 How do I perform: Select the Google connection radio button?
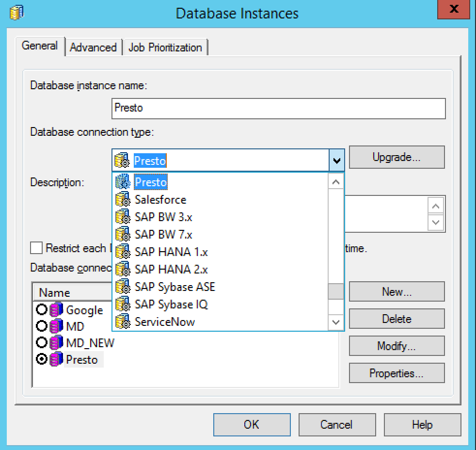tap(42, 310)
